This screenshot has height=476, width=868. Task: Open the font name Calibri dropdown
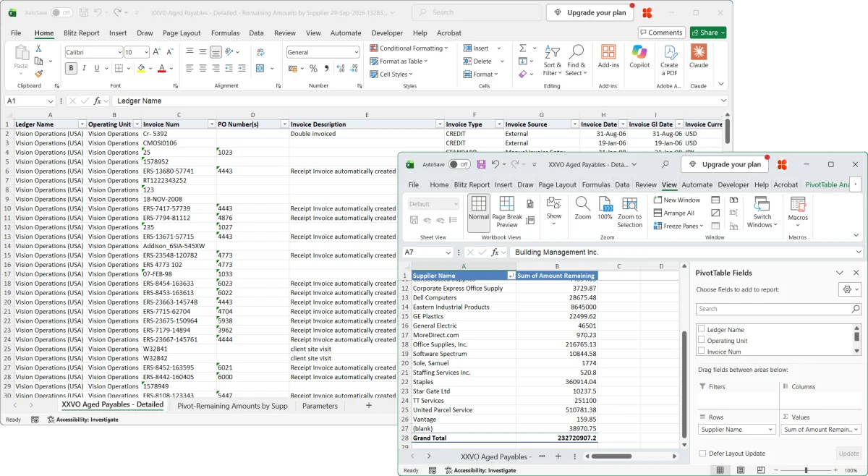click(119, 52)
